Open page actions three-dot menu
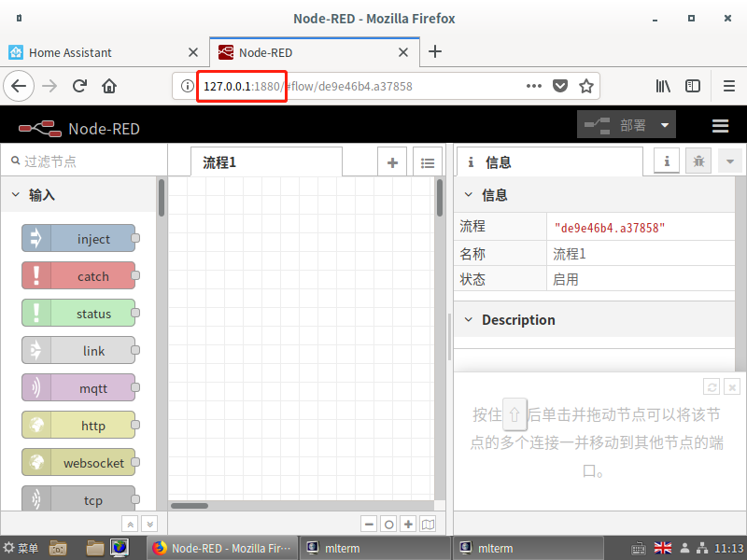This screenshot has width=747, height=560. coord(533,86)
